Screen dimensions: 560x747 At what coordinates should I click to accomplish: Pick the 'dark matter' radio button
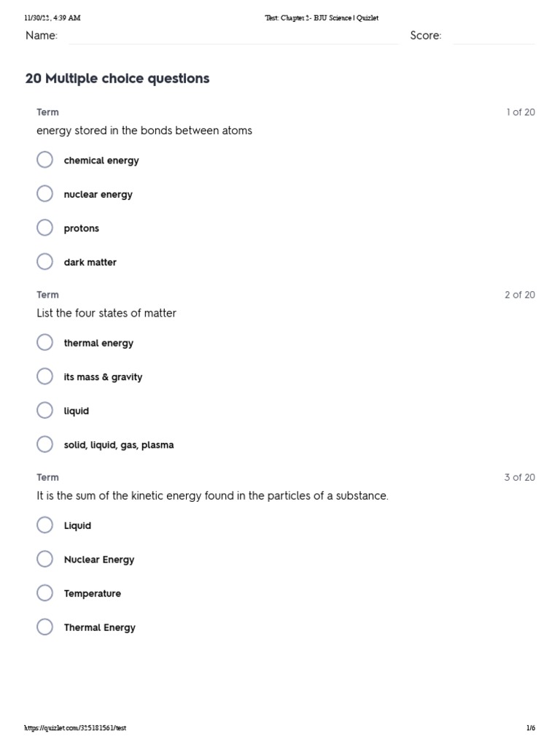(45, 262)
